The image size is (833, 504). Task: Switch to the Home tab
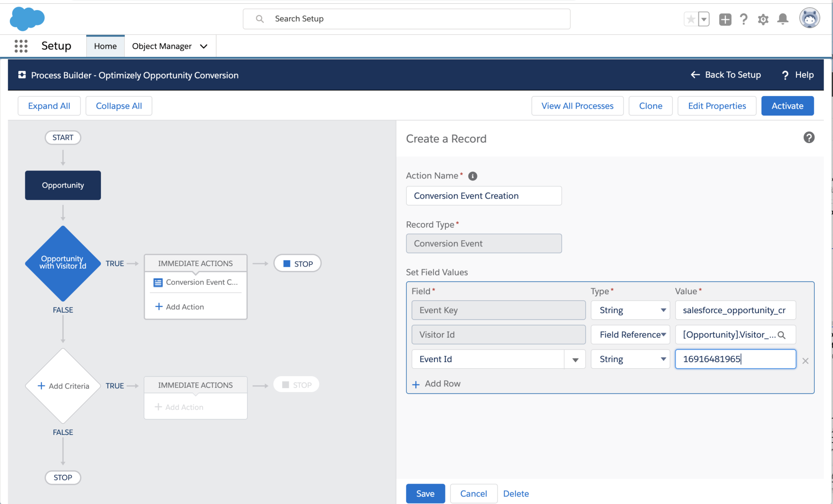105,46
